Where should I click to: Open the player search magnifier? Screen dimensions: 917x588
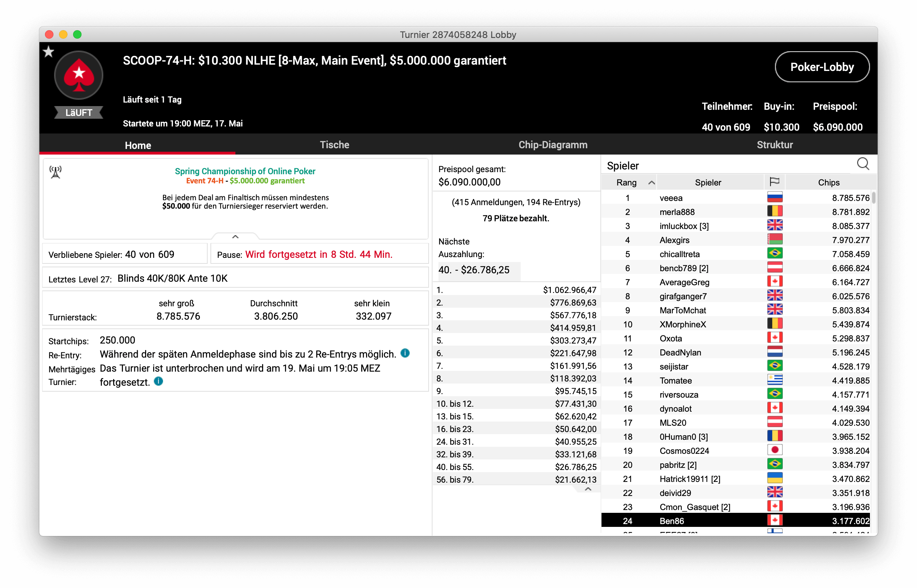pyautogui.click(x=863, y=164)
